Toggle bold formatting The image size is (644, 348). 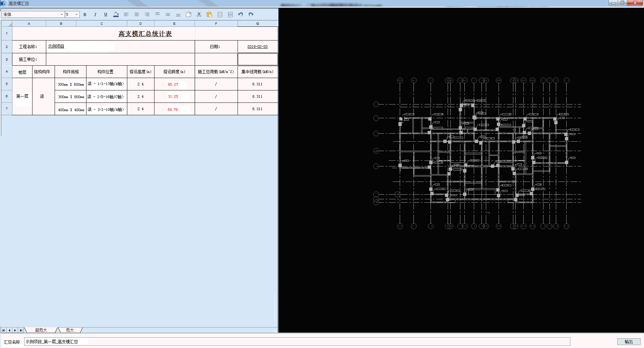pos(85,14)
